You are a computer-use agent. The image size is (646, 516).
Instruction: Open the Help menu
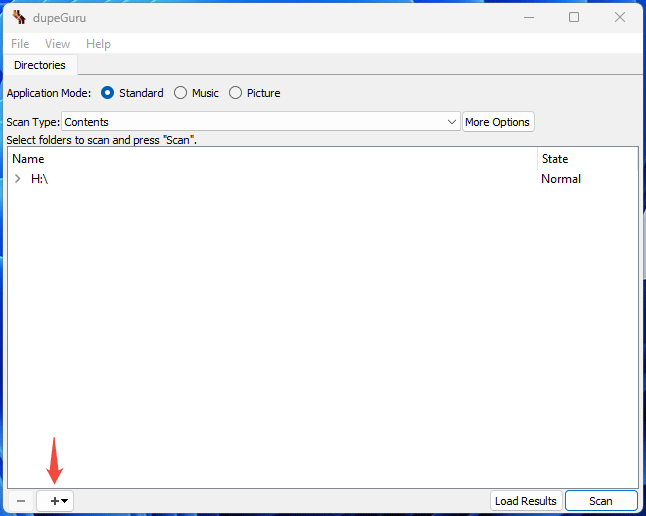coord(98,44)
